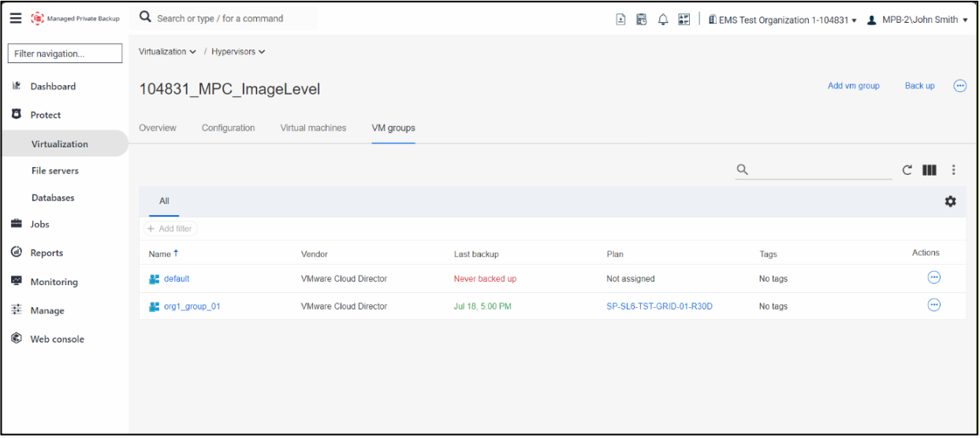The height and width of the screenshot is (438, 980).
Task: Open EMS Test Organization 1-104831 dropdown
Action: [782, 20]
